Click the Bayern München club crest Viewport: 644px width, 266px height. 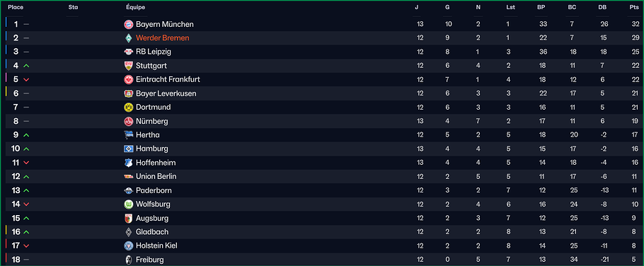(x=129, y=24)
